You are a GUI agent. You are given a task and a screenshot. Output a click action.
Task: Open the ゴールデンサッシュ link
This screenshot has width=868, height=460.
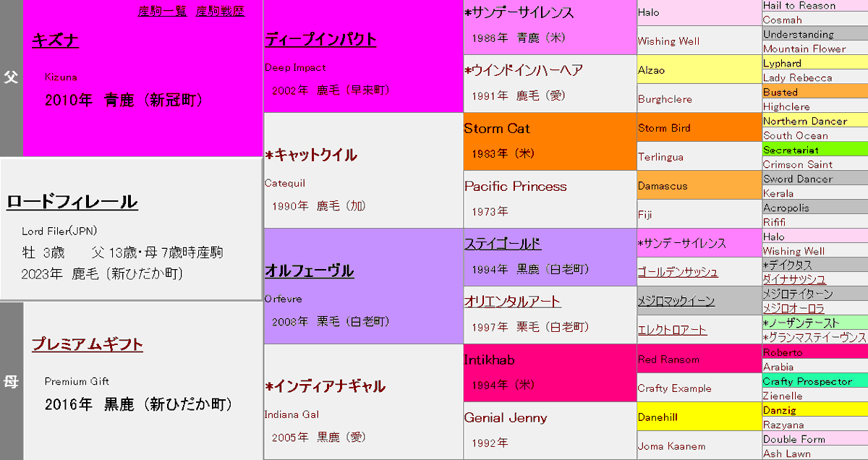(678, 272)
